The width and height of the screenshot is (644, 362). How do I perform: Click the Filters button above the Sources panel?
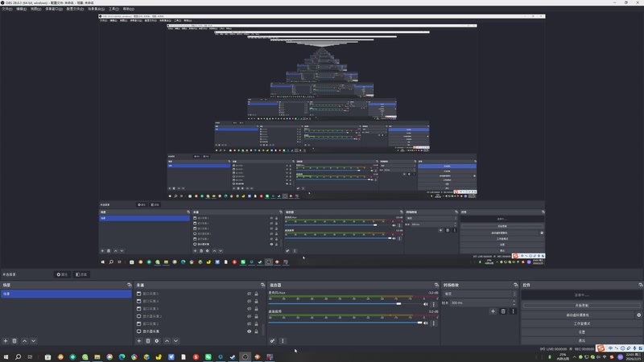pyautogui.click(x=81, y=274)
